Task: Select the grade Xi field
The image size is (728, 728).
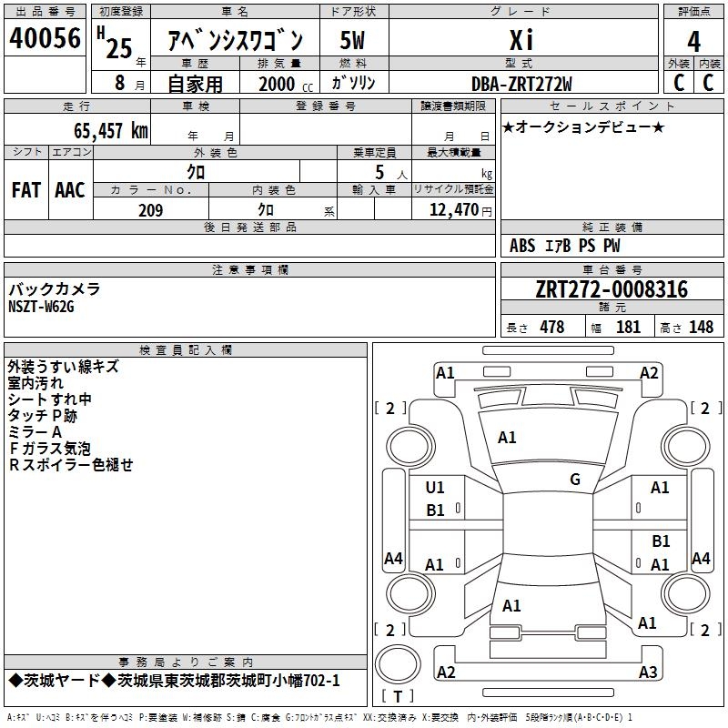Action: pyautogui.click(x=521, y=39)
